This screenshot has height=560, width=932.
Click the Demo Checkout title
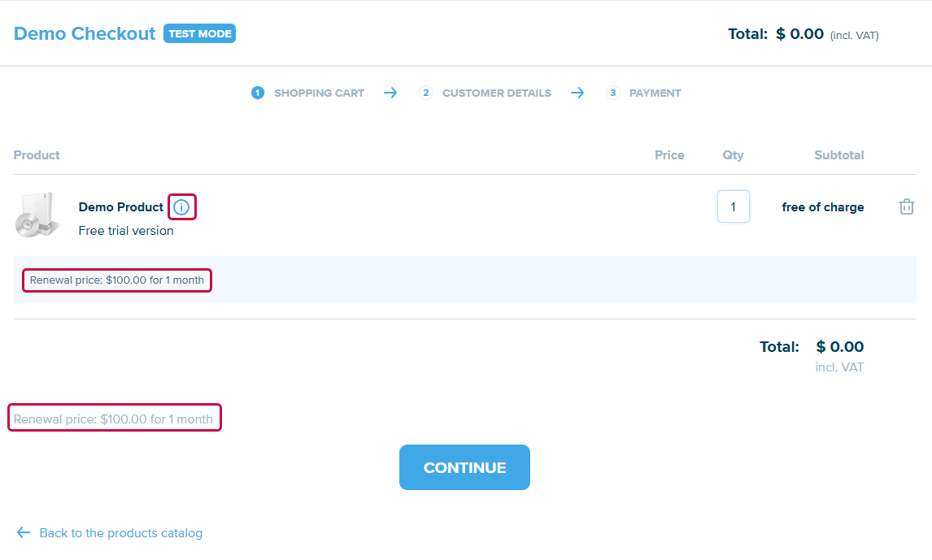85,33
